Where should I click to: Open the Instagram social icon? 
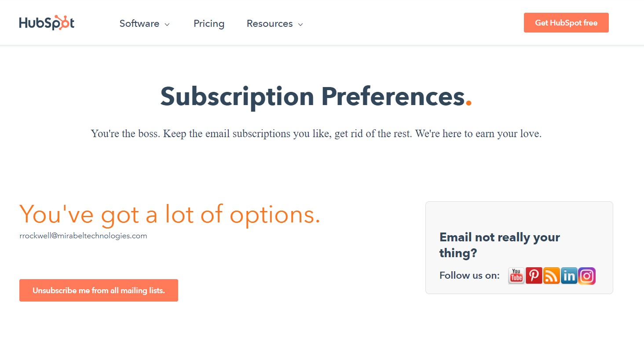coord(587,276)
